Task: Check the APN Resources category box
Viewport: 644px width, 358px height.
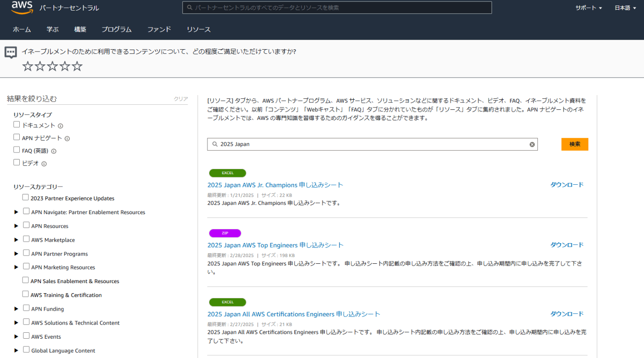Action: pyautogui.click(x=26, y=225)
